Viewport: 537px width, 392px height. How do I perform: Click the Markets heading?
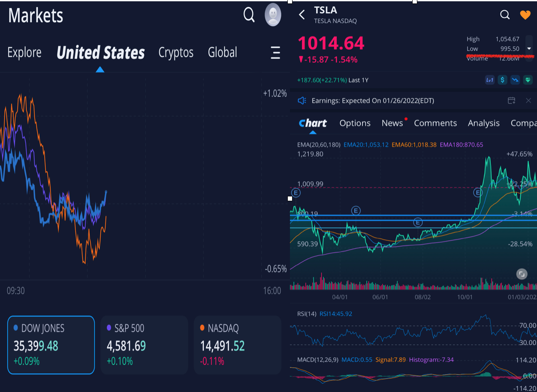click(x=36, y=16)
